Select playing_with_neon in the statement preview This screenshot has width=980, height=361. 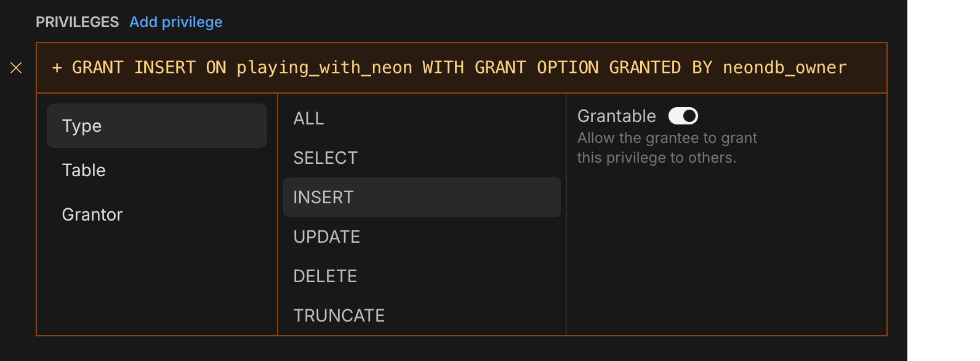[324, 67]
